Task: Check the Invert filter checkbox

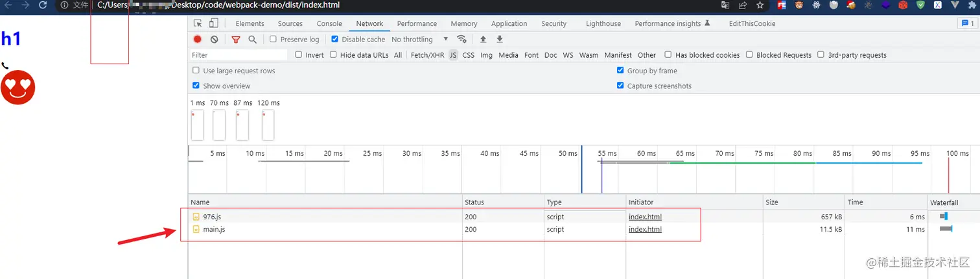Action: point(298,55)
